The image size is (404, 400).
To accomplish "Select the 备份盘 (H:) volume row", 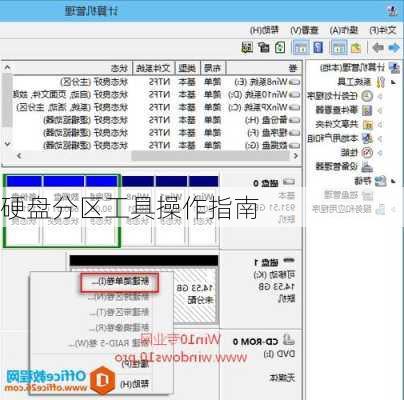I will tap(156, 120).
